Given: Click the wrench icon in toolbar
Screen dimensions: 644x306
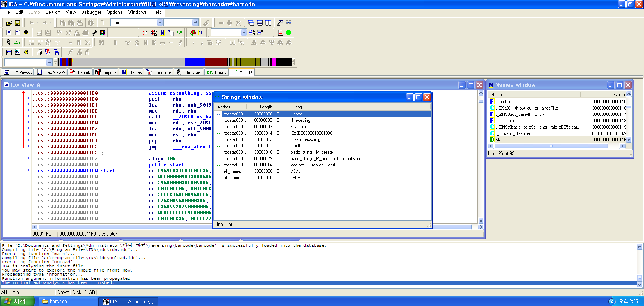Looking at the screenshot, I should coord(94,33).
